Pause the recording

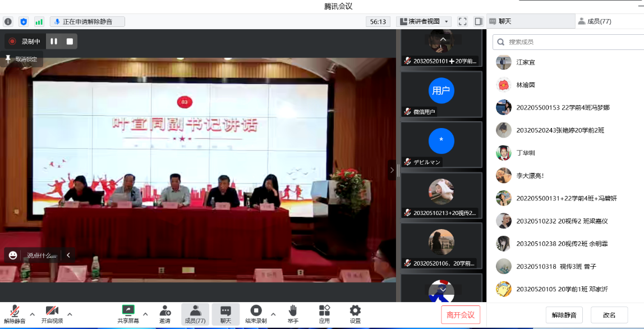pos(54,41)
